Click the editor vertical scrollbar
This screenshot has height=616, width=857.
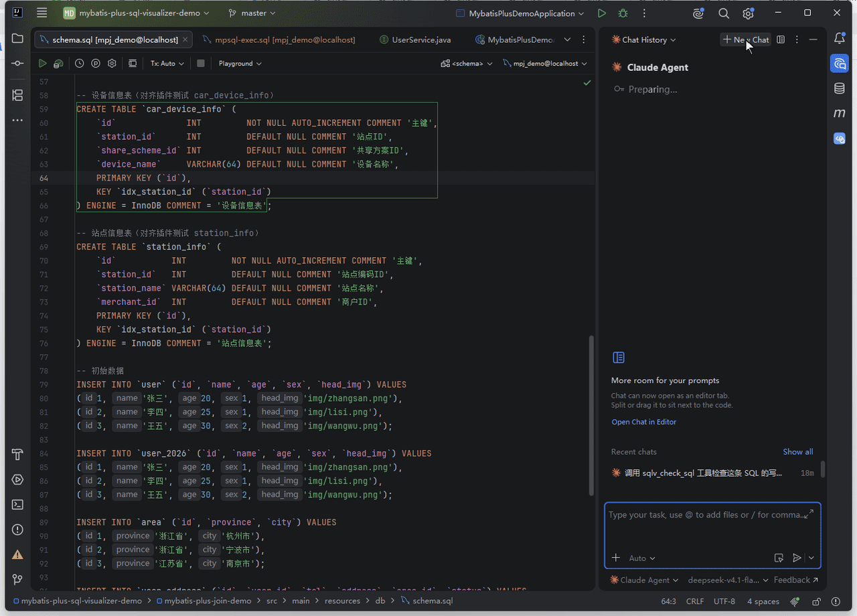click(591, 415)
